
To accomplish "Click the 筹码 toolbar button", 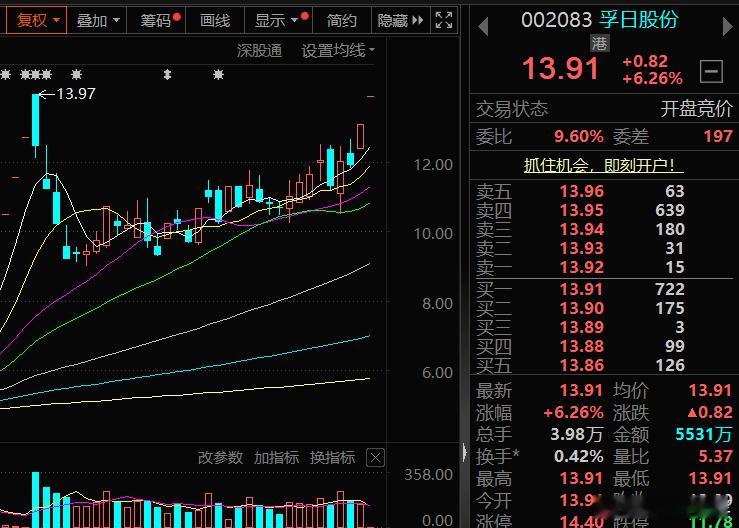I will point(157,20).
